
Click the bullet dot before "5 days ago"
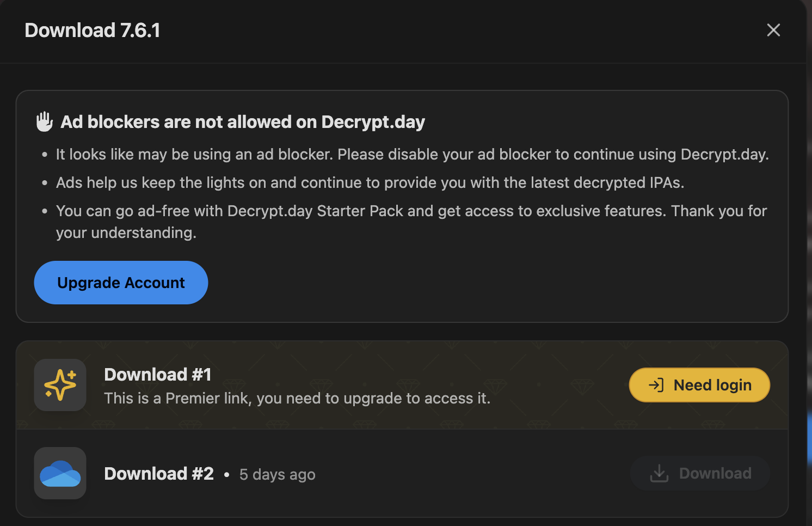click(226, 475)
